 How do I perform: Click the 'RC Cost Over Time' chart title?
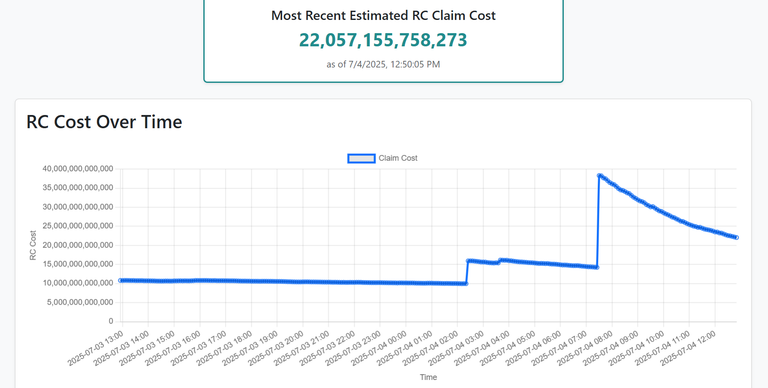click(x=104, y=121)
